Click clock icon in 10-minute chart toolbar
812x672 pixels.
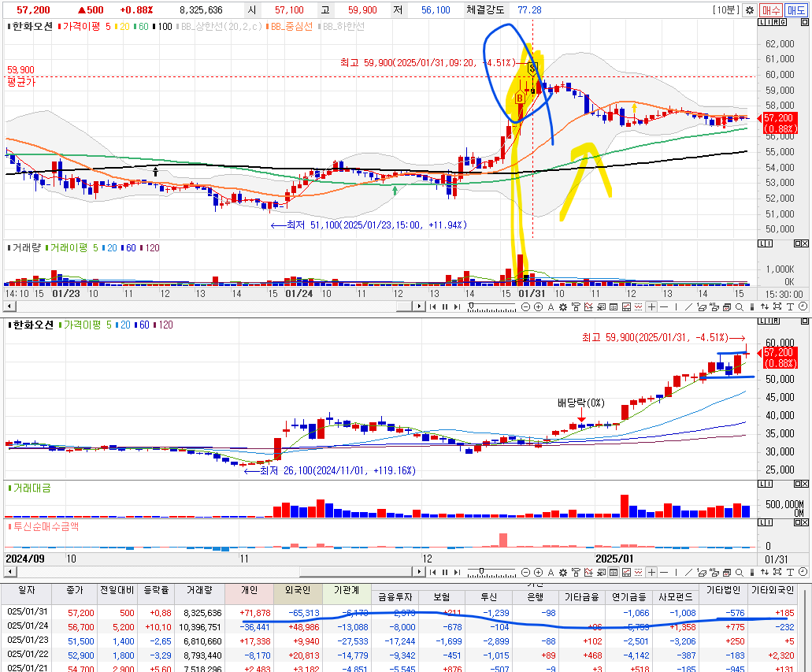click(x=803, y=306)
